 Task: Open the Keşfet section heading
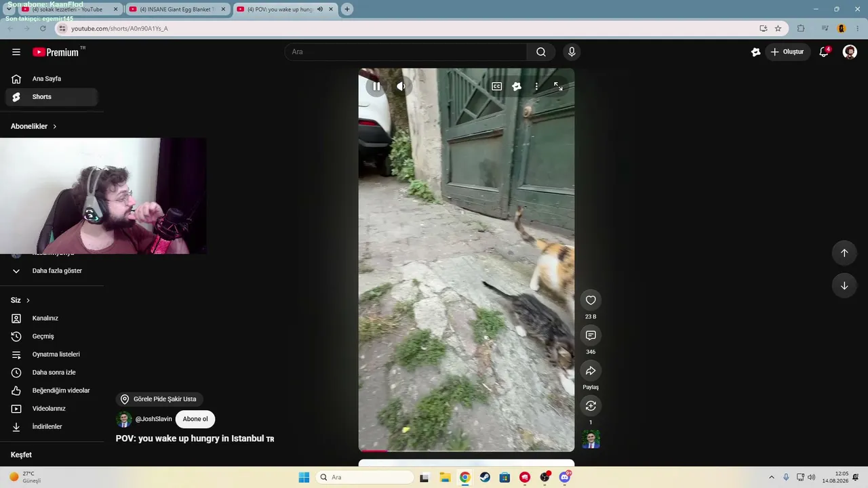[21, 455]
